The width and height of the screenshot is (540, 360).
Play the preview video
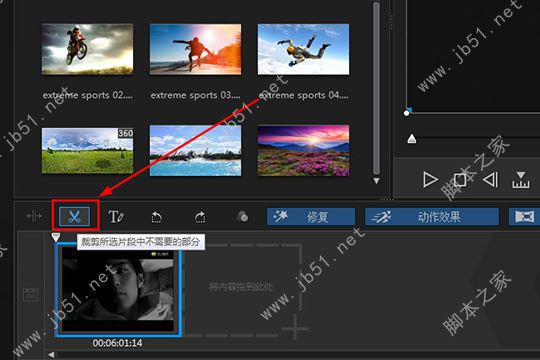pyautogui.click(x=430, y=180)
